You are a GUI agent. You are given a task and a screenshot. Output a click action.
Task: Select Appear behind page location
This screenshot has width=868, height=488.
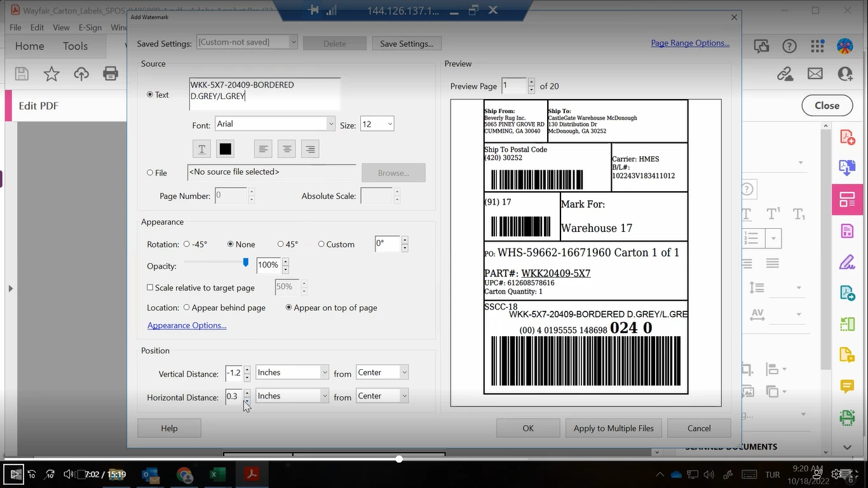click(187, 307)
